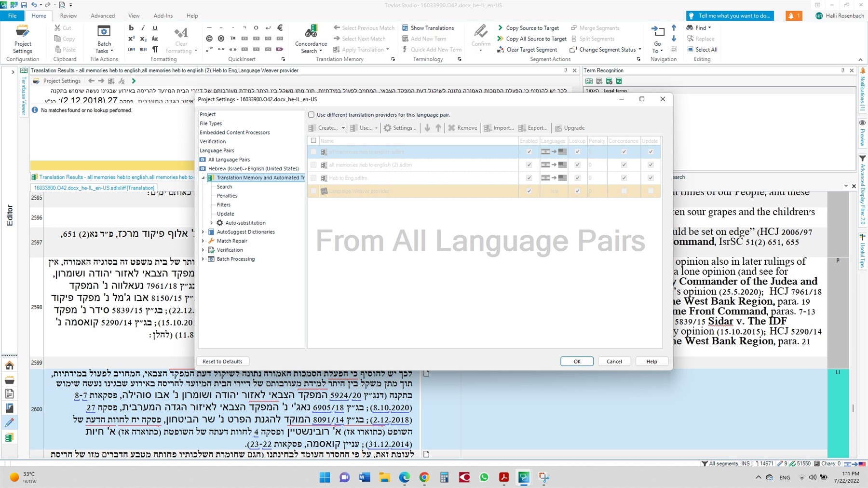Open Welcome home view from sidebar

click(x=10, y=365)
